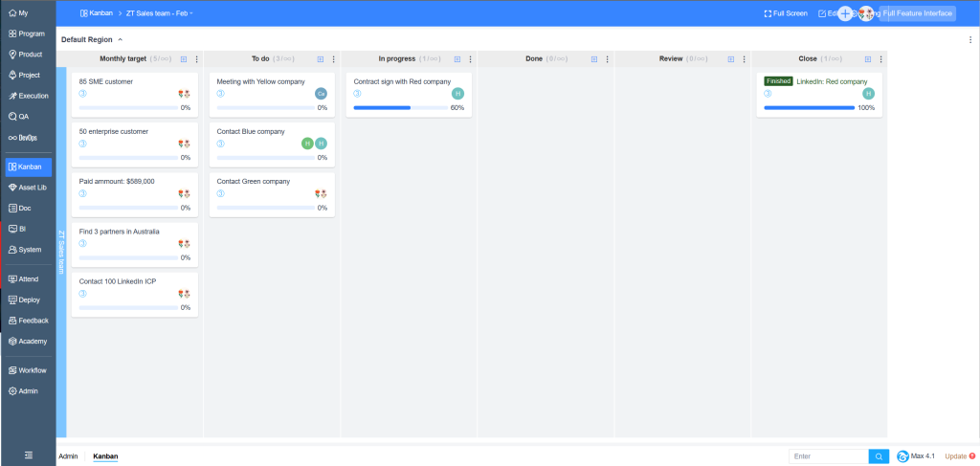The image size is (980, 466).
Task: Add a card in Monthly target column
Action: click(x=184, y=59)
